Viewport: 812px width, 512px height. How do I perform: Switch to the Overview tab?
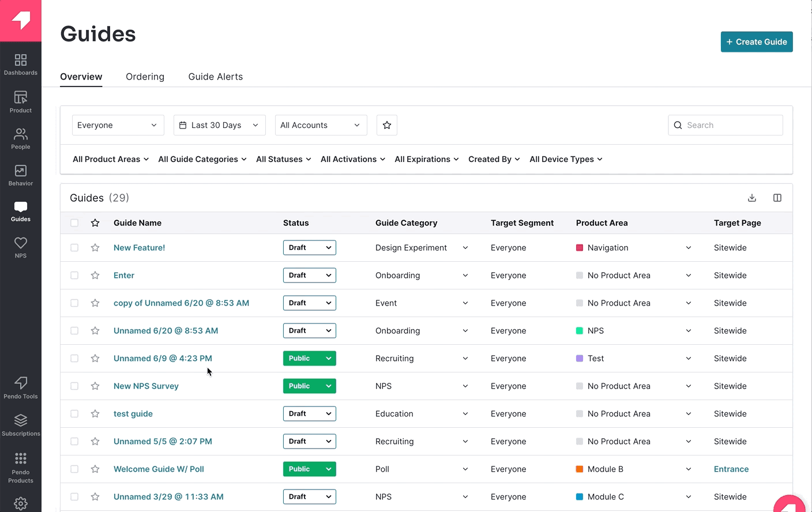click(x=81, y=77)
